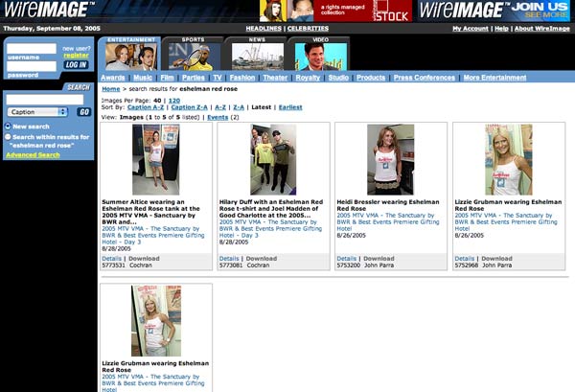Sort results by A-Z
Screen dimensions: 575x392
coord(220,107)
